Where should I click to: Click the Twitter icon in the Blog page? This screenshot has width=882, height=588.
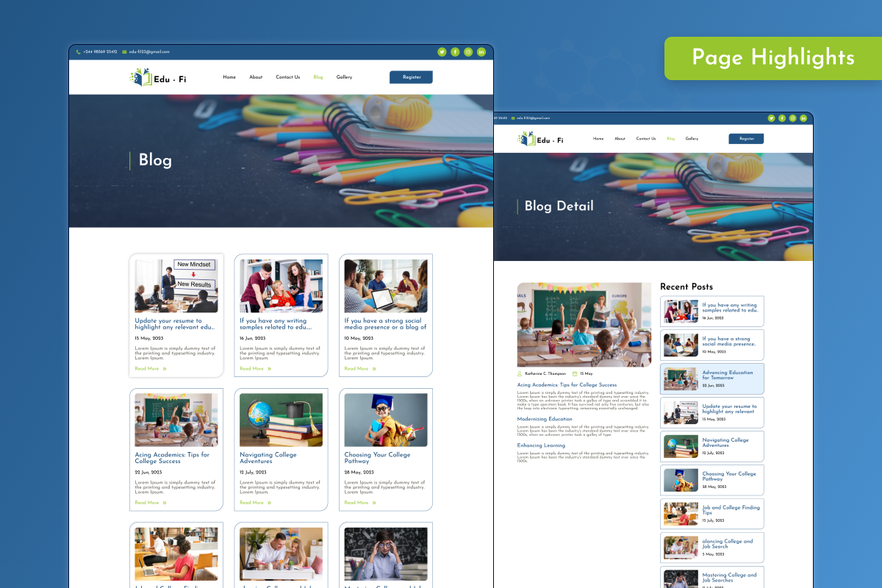click(x=442, y=51)
